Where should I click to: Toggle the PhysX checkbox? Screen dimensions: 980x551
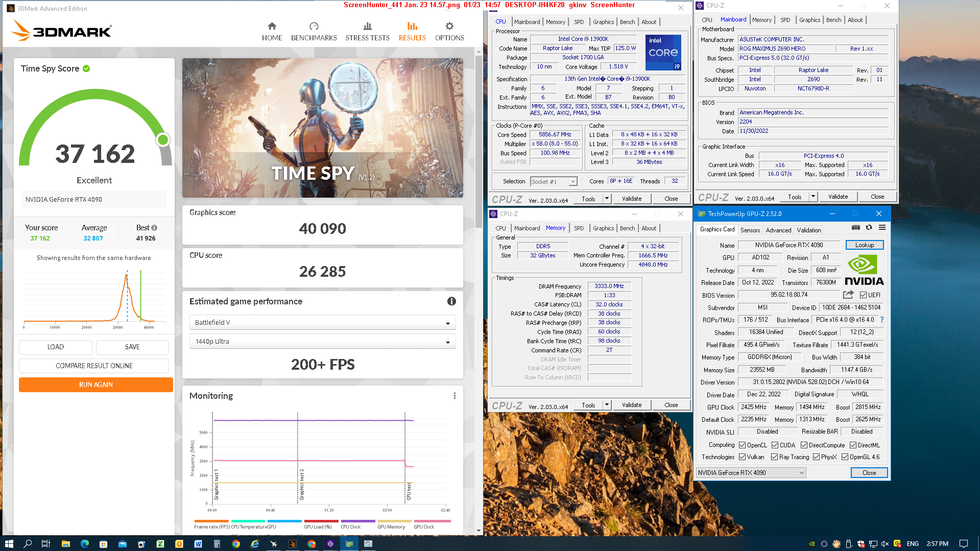[816, 457]
